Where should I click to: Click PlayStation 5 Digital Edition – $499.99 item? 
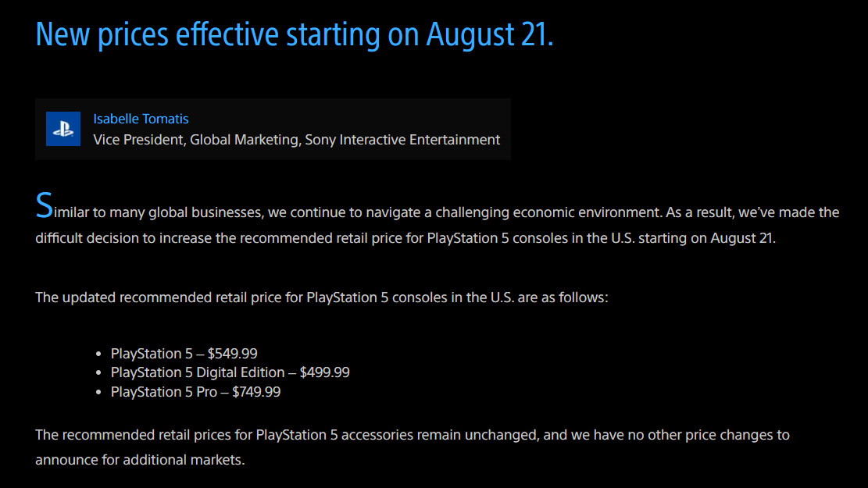coord(230,372)
